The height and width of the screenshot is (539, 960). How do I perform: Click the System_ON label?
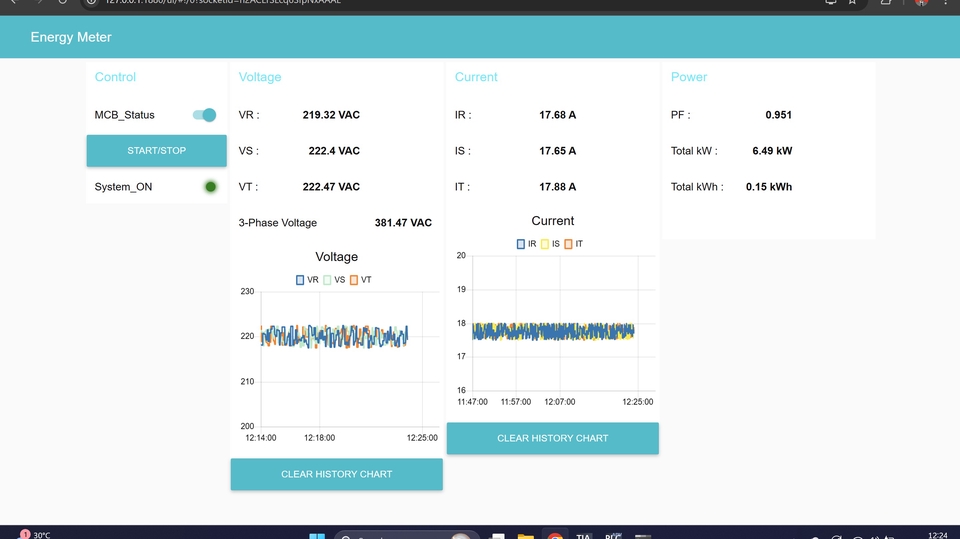pyautogui.click(x=123, y=187)
